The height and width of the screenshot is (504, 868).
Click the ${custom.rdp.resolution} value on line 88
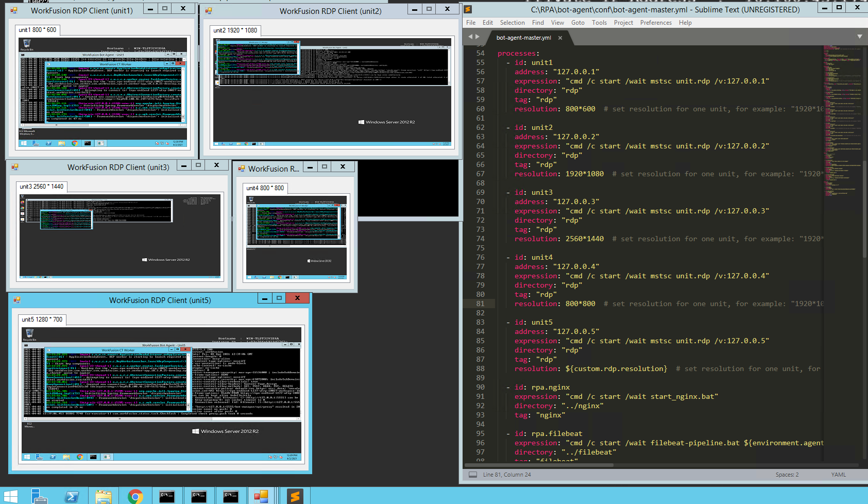[616, 369]
